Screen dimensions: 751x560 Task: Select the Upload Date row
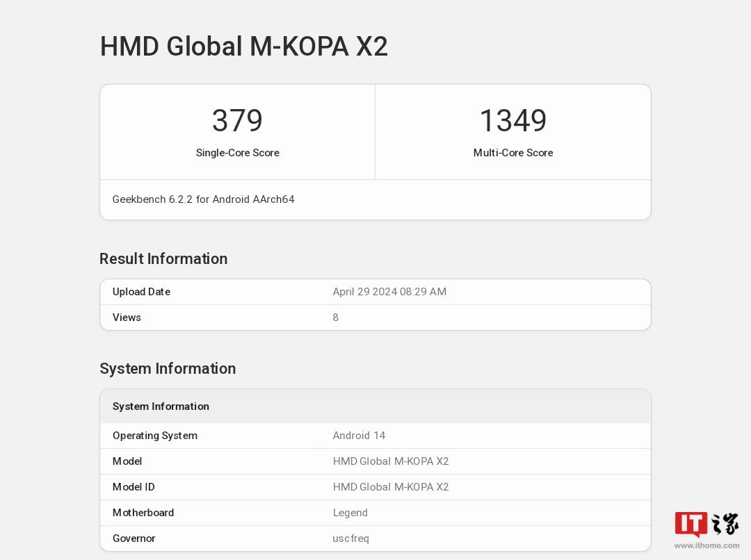(x=375, y=292)
